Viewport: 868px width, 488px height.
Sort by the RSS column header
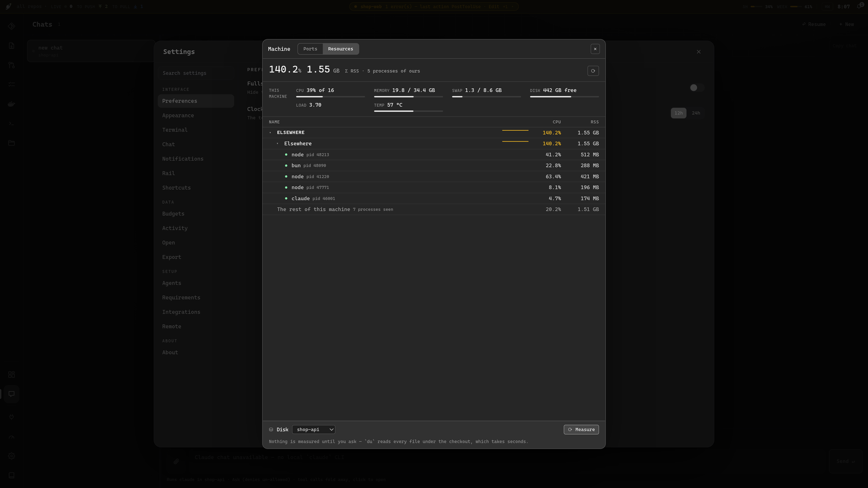pos(594,122)
